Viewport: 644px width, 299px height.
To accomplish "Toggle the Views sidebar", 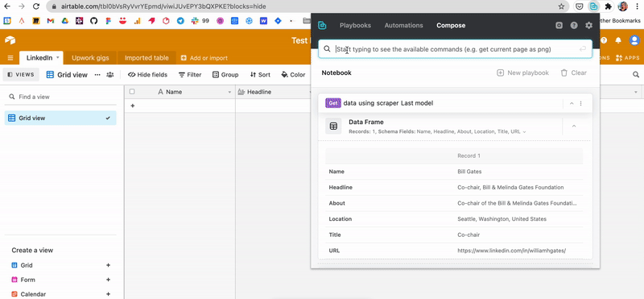I will point(21,74).
